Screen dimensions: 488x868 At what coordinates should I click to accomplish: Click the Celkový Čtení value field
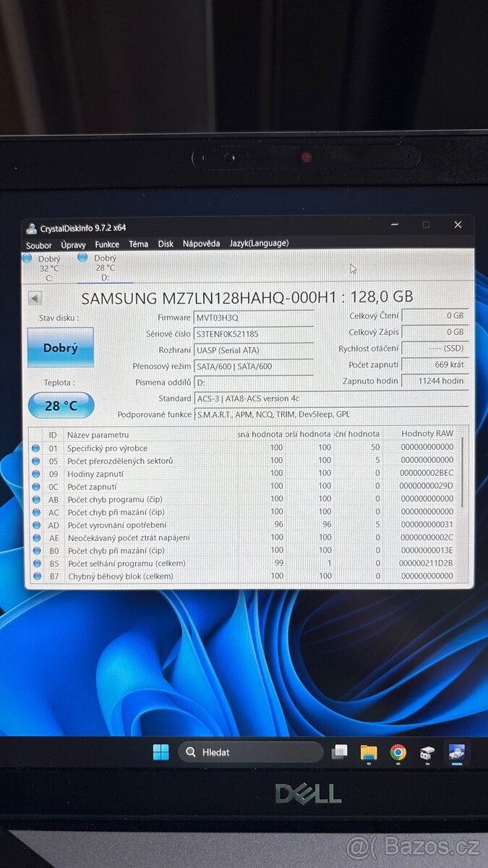click(x=435, y=315)
